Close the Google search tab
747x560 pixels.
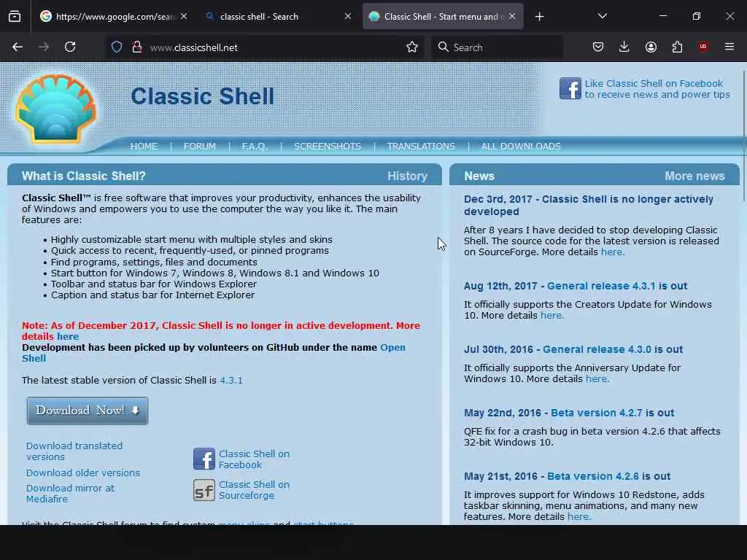pyautogui.click(x=184, y=16)
